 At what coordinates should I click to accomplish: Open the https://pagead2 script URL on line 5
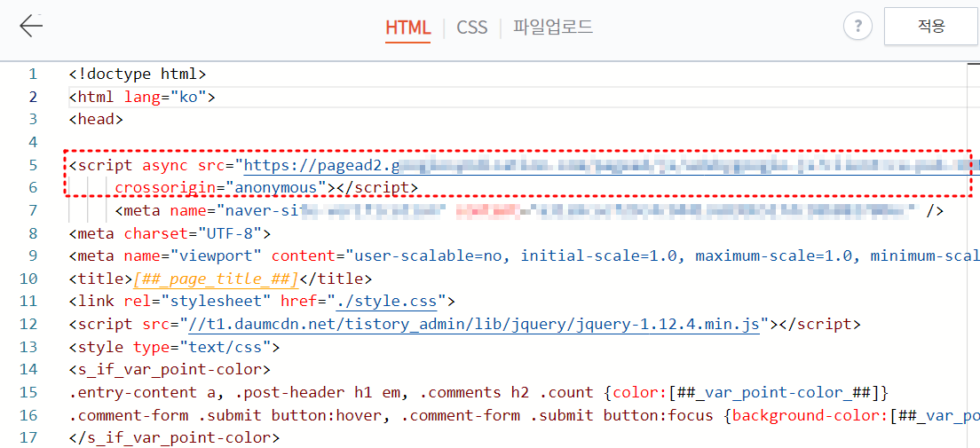tap(612, 166)
